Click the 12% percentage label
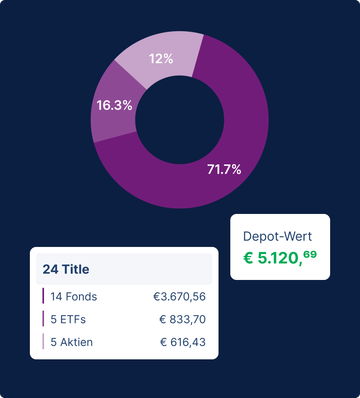Image resolution: width=360 pixels, height=398 pixels. (161, 59)
